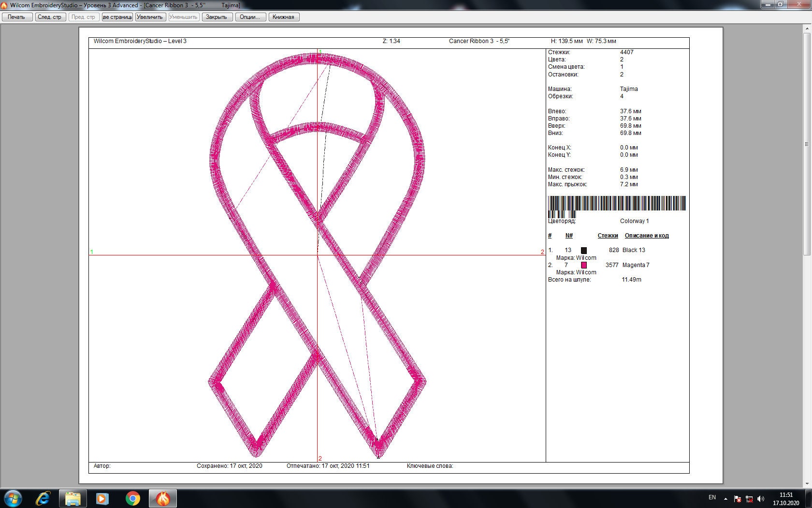The width and height of the screenshot is (812, 508).
Task: Click the Wilcom flame icon in the title bar
Action: point(5,5)
